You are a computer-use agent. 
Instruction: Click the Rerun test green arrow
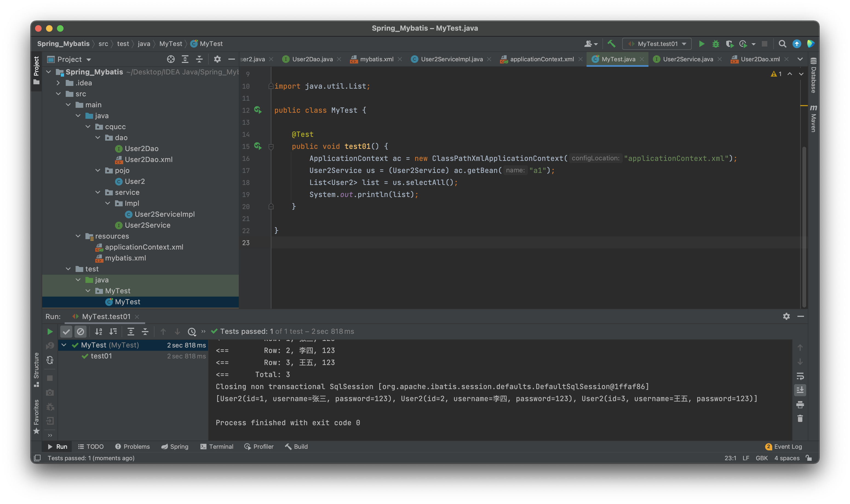click(x=50, y=331)
